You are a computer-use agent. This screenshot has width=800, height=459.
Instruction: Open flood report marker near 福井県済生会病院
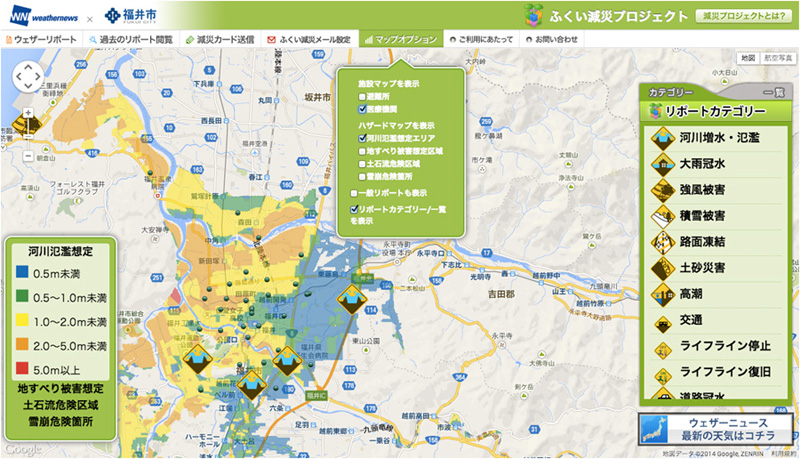pos(287,361)
